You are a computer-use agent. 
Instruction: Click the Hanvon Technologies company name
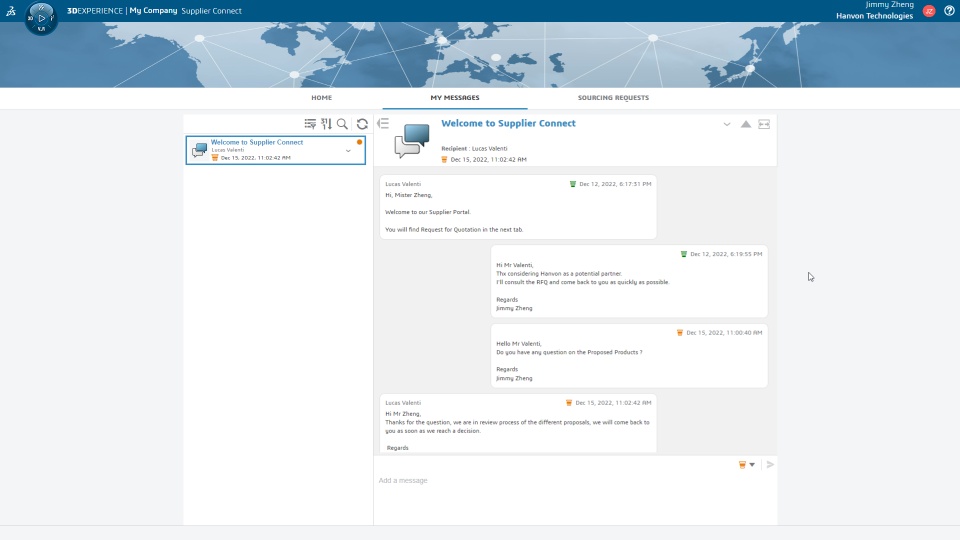pyautogui.click(x=874, y=16)
